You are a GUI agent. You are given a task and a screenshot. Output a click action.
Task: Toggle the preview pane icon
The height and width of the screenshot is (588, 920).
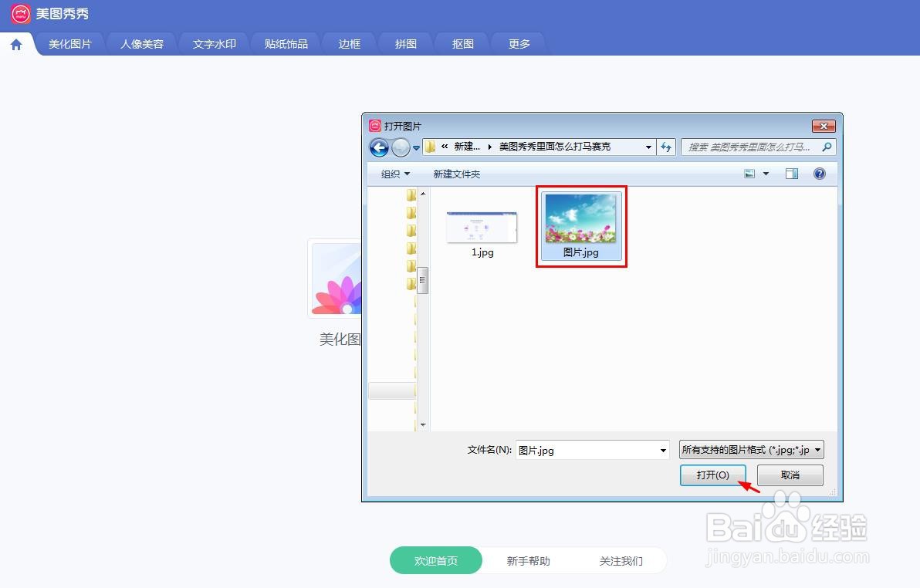791,174
